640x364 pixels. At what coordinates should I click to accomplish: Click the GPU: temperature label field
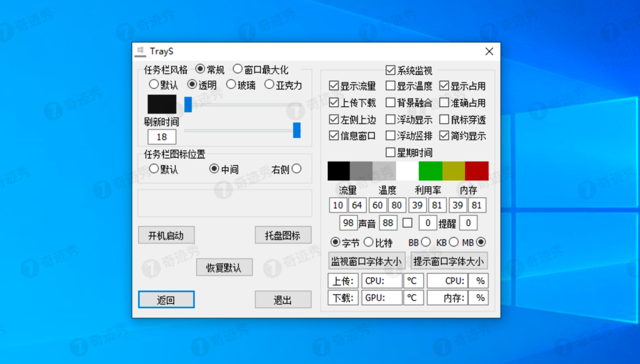click(382, 298)
